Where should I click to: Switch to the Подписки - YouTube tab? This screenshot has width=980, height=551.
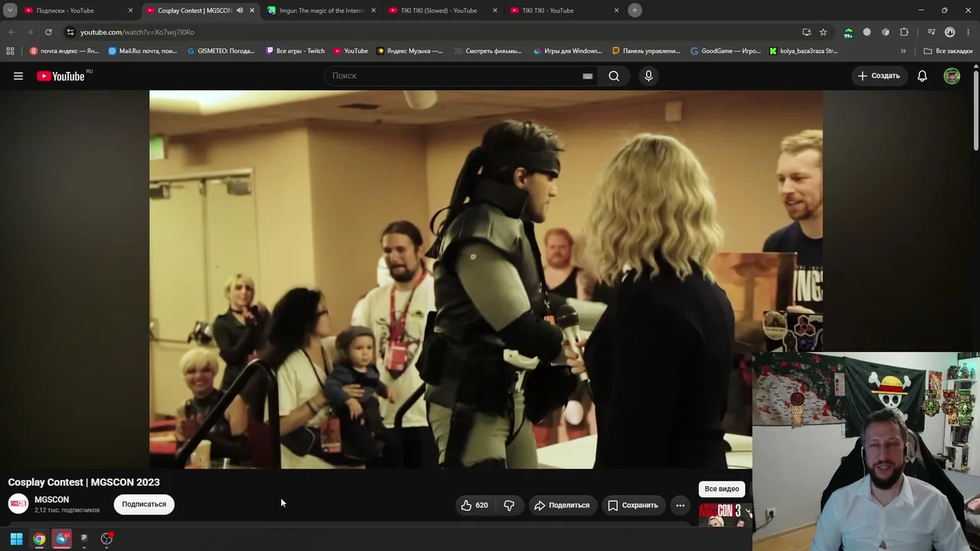pyautogui.click(x=77, y=11)
